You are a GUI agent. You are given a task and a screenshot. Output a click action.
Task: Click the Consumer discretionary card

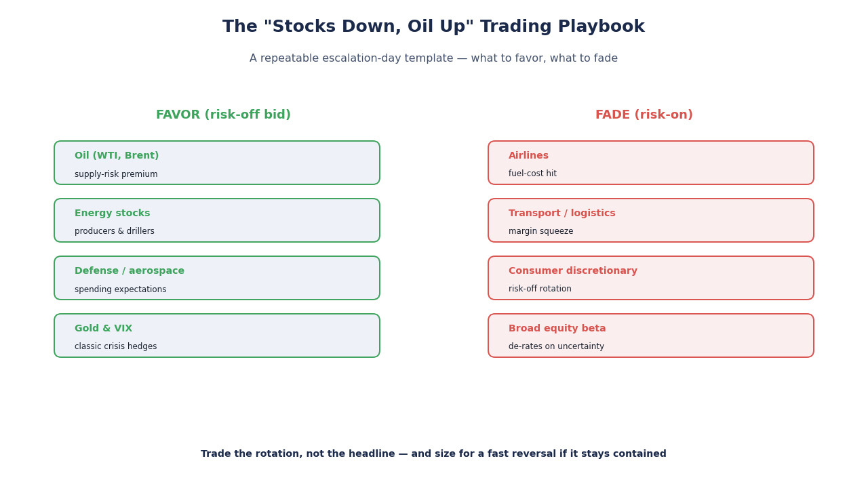click(x=651, y=278)
